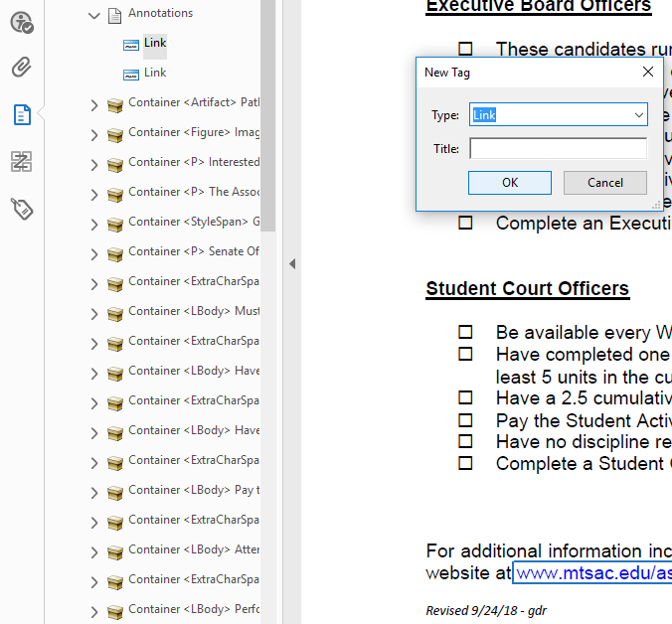The width and height of the screenshot is (672, 624).
Task: Click 'Revised 9/24/18 - gdr' text
Action: [x=486, y=611]
